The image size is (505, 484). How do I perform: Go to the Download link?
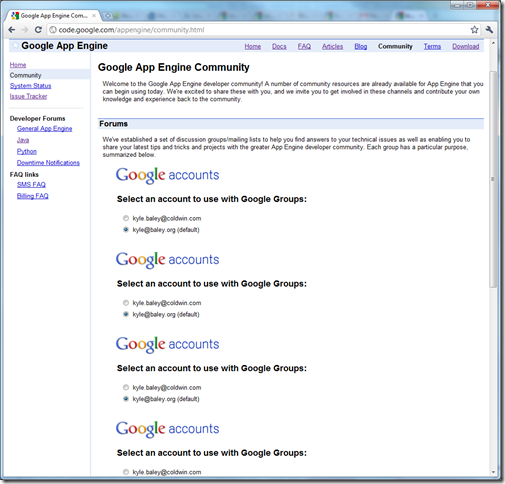[466, 46]
